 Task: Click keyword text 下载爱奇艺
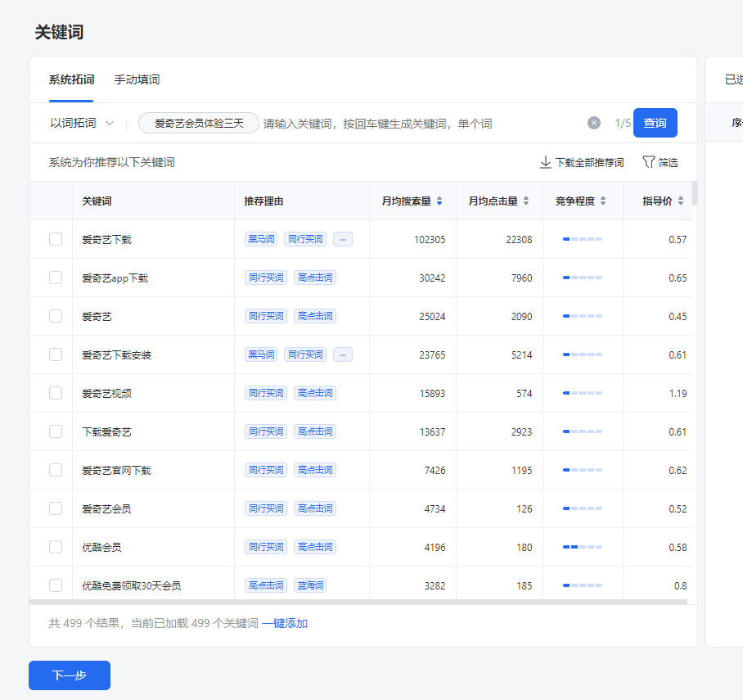click(x=106, y=432)
